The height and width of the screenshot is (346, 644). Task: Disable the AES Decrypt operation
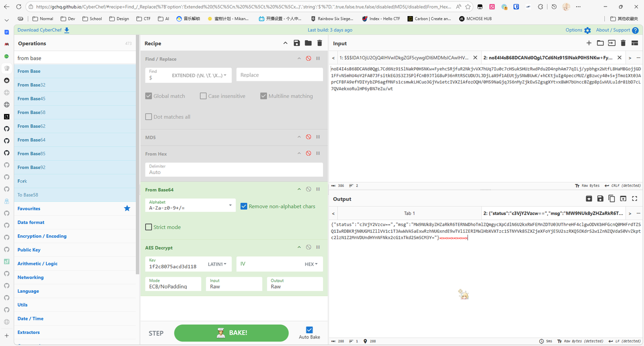point(308,247)
